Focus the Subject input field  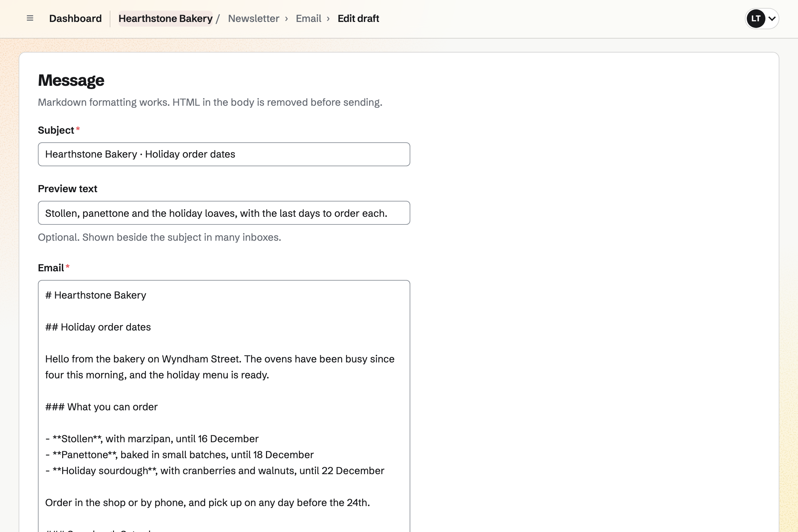click(x=224, y=154)
